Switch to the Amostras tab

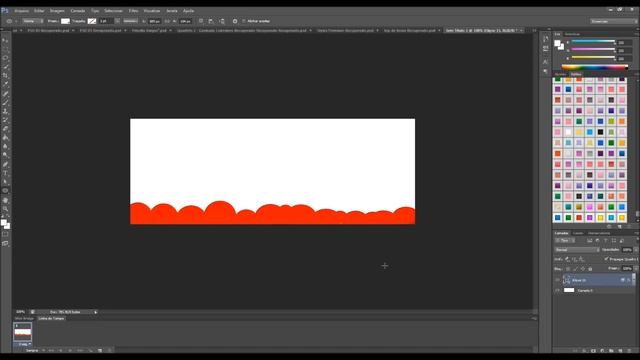pos(572,34)
